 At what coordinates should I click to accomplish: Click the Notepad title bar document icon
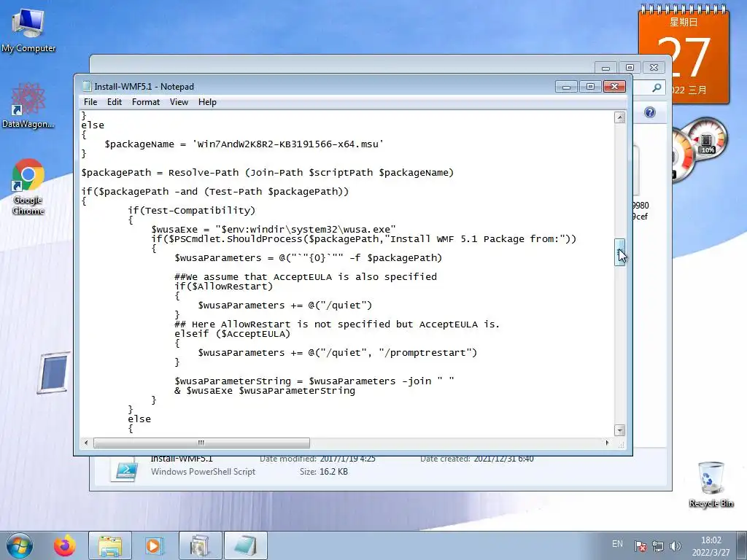click(86, 86)
